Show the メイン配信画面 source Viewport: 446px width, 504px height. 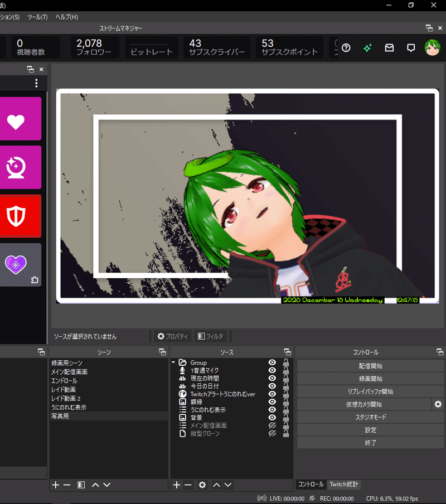coord(272,425)
